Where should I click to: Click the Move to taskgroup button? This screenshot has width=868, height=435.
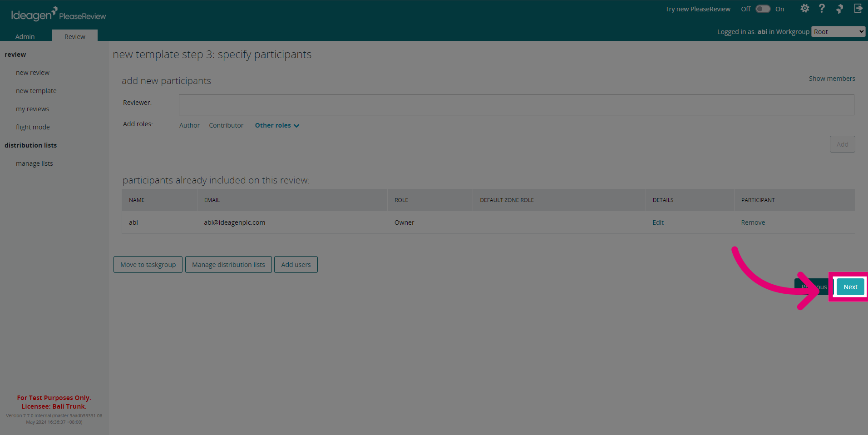coord(148,265)
